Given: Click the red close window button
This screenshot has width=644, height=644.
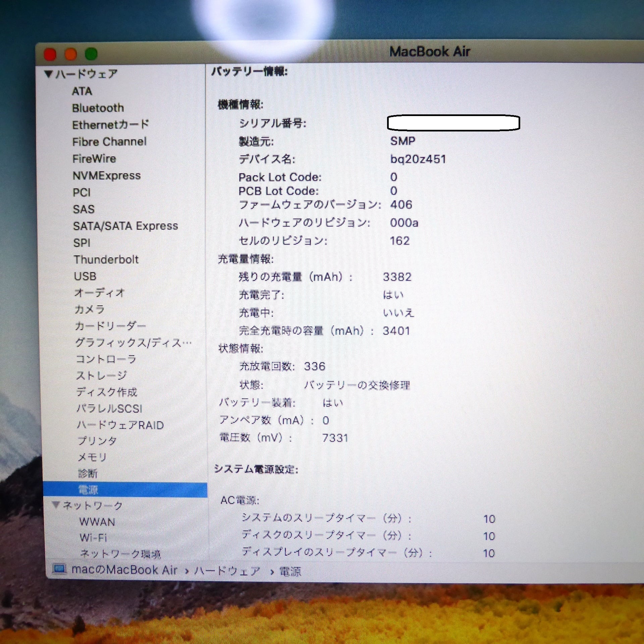Looking at the screenshot, I should (50, 54).
